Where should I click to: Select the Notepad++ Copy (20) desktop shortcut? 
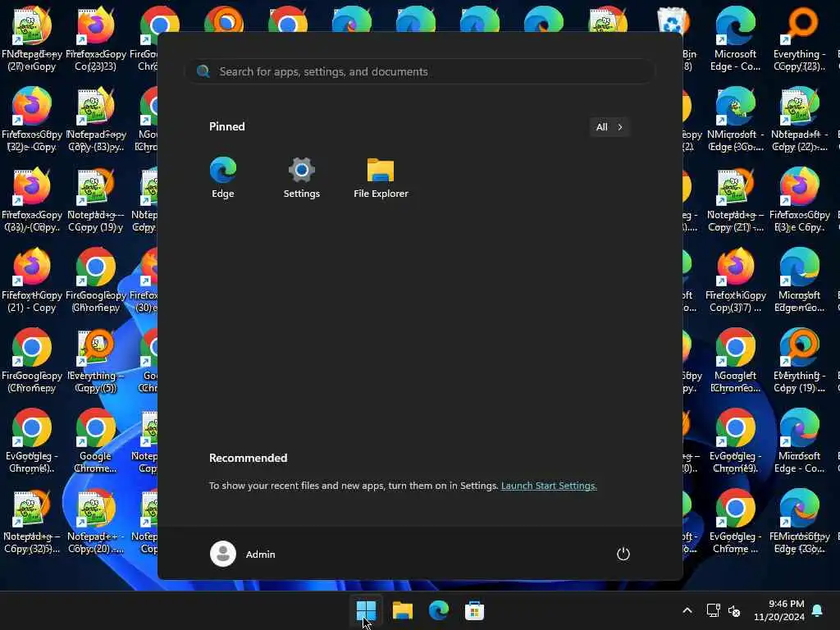point(95,521)
